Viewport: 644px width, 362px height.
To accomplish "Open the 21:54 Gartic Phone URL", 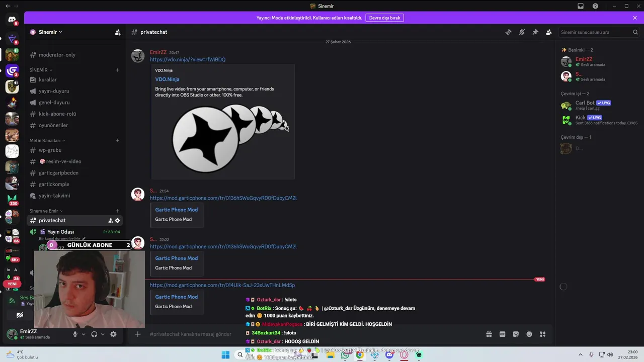I will pyautogui.click(x=223, y=198).
